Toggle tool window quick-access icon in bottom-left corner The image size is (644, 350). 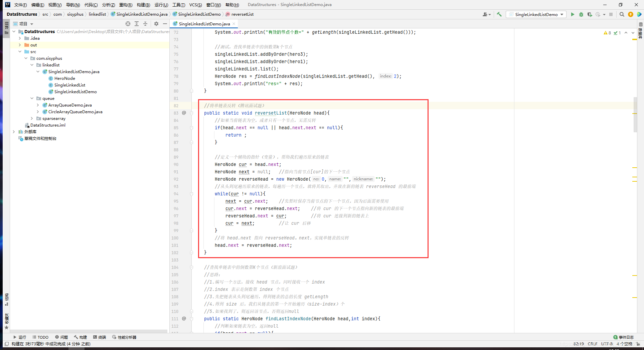tap(7, 344)
